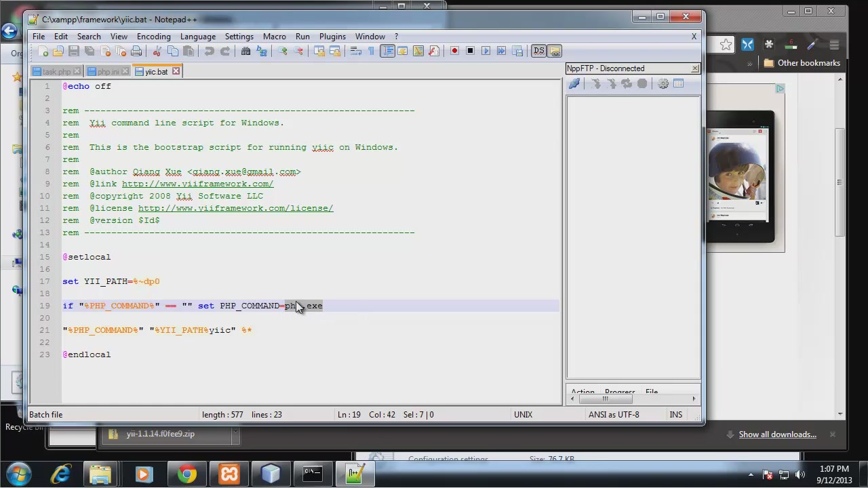The image size is (868, 488).
Task: Click the Save toolbar icon
Action: pos(74,52)
